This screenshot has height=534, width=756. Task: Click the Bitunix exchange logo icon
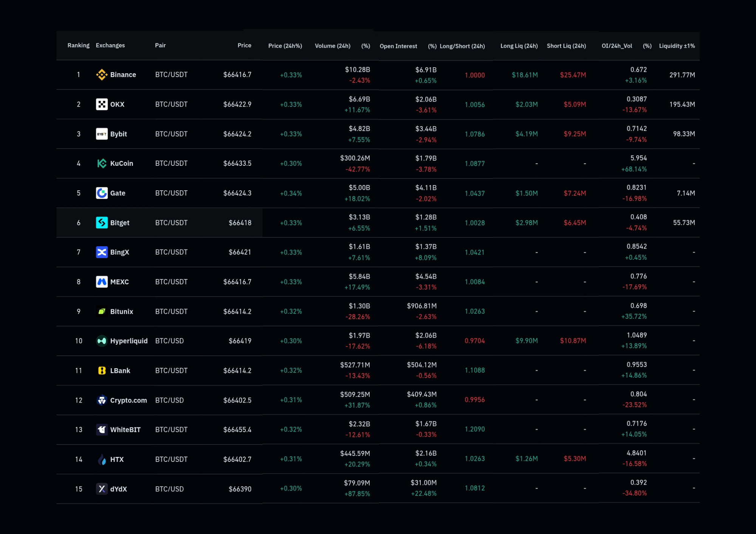pyautogui.click(x=102, y=312)
